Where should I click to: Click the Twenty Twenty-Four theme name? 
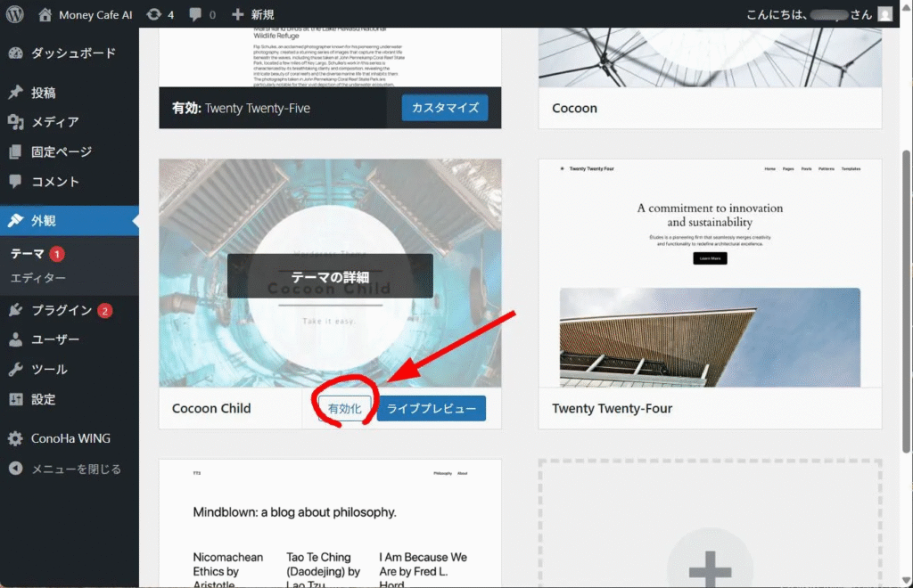pos(612,408)
